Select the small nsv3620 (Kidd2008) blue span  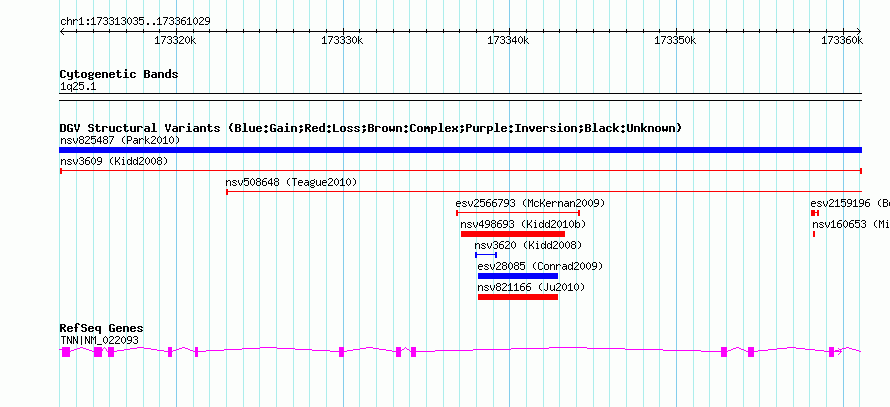486,255
